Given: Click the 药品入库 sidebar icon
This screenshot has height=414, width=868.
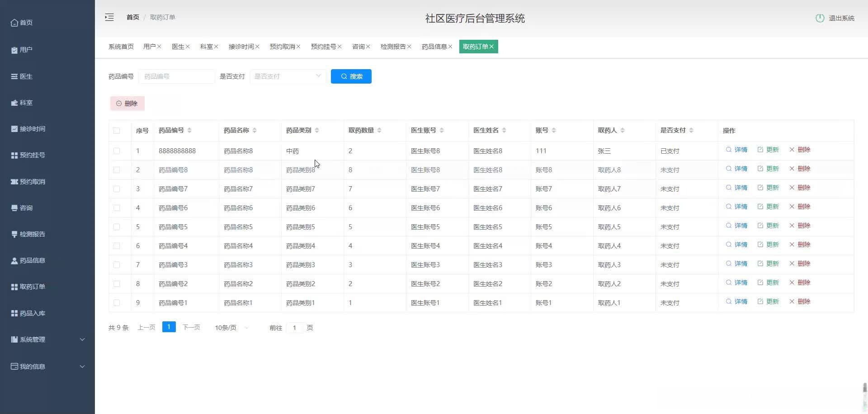Looking at the screenshot, I should 13,313.
